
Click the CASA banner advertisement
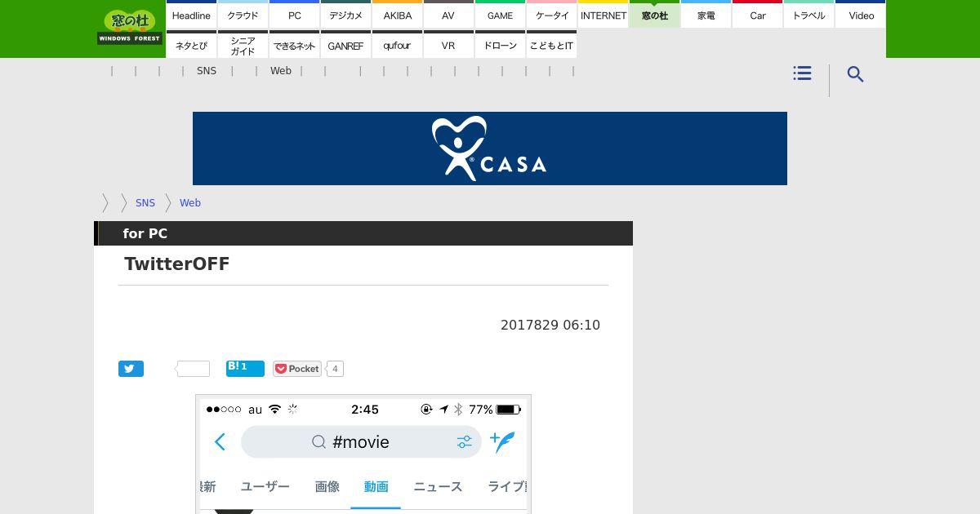click(x=490, y=148)
